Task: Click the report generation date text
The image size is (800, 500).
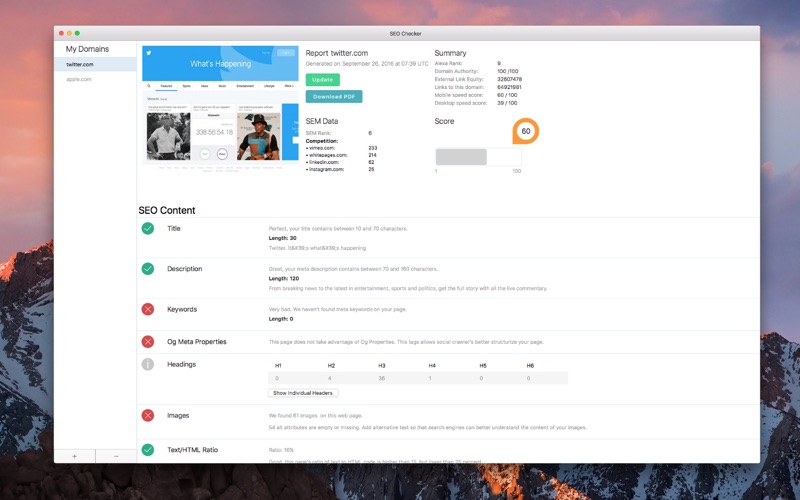Action: click(x=367, y=64)
